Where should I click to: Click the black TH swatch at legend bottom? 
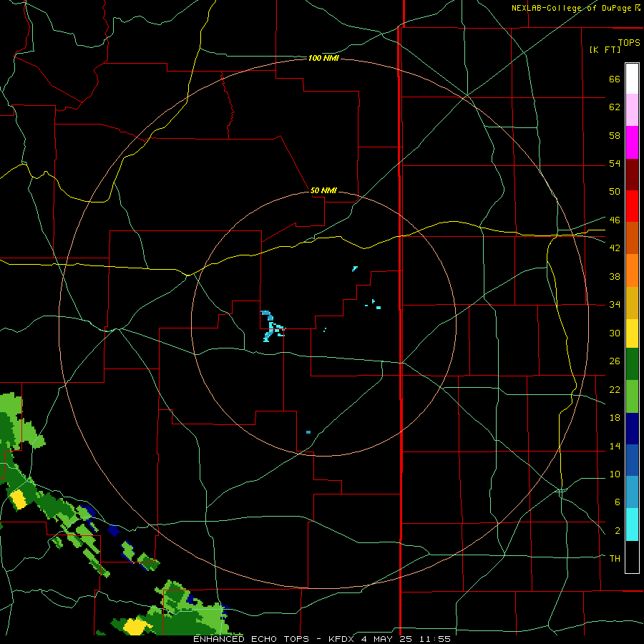pyautogui.click(x=632, y=557)
